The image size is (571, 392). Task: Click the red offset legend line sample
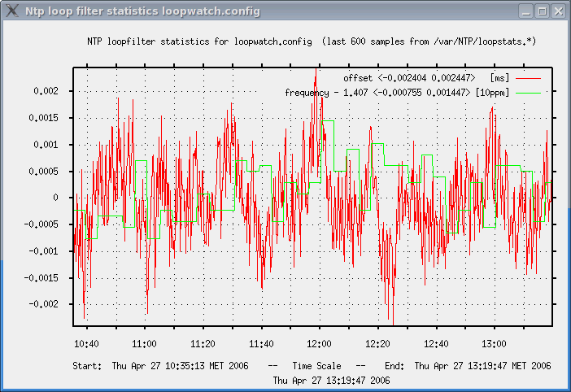pyautogui.click(x=529, y=78)
